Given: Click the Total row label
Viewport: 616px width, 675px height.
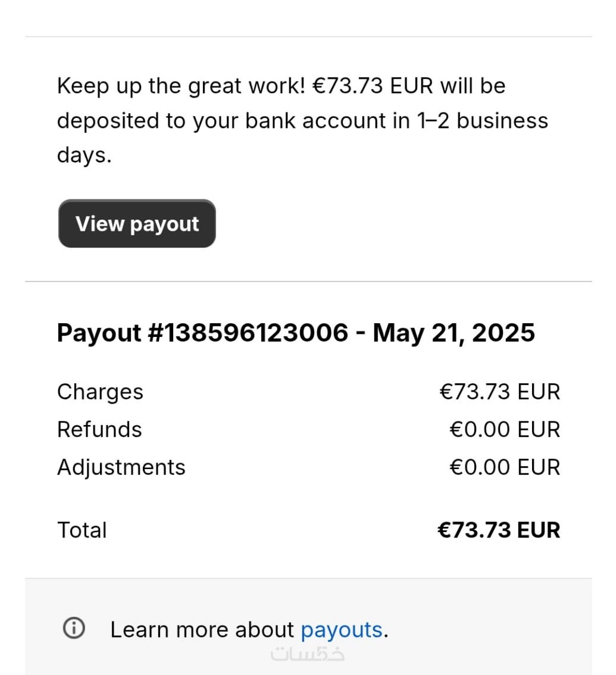Looking at the screenshot, I should tap(82, 530).
